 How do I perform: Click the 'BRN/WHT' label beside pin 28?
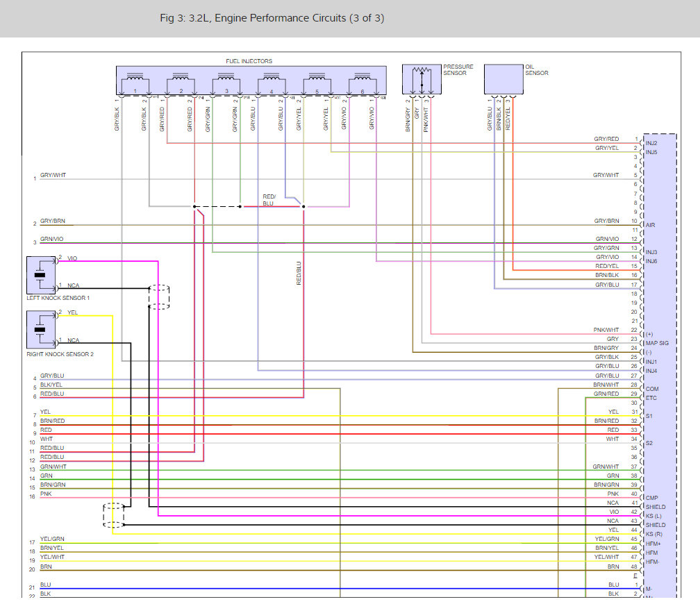[x=606, y=385]
